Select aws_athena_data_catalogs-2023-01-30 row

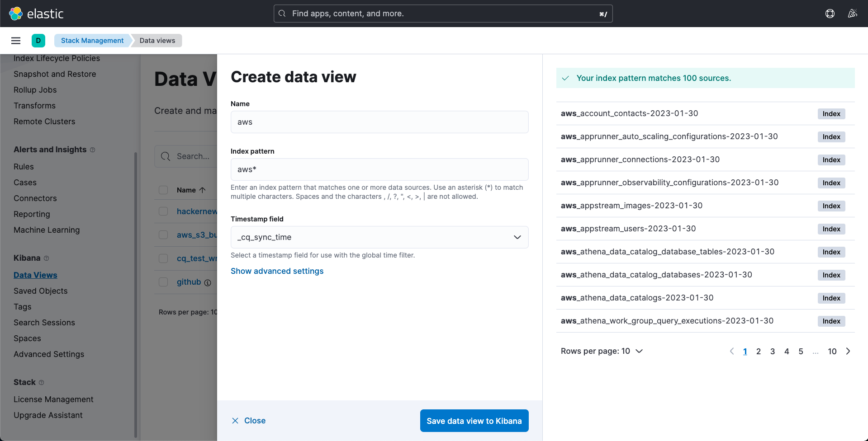(x=706, y=298)
